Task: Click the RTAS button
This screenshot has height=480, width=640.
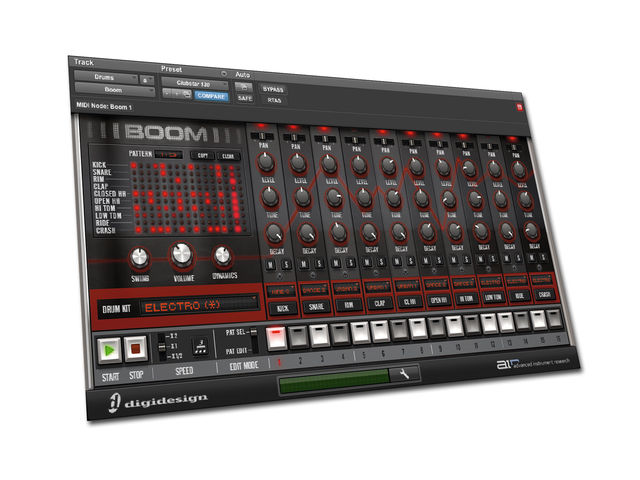Action: click(x=274, y=100)
